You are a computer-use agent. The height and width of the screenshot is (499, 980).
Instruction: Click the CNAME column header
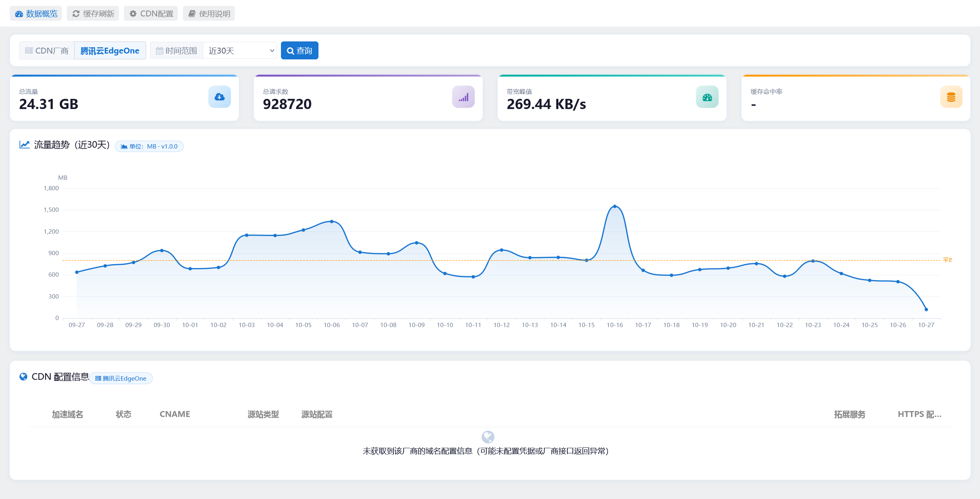[175, 414]
